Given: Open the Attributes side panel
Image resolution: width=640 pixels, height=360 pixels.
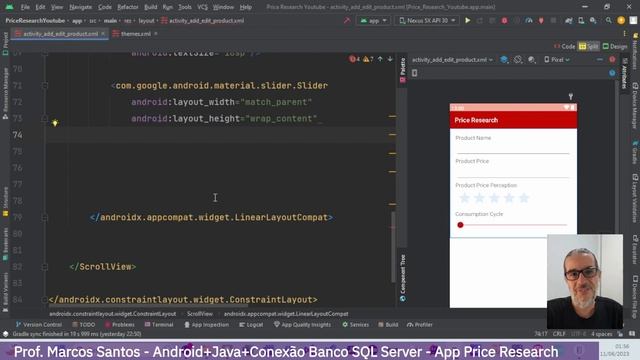Looking at the screenshot, I should pos(624,73).
